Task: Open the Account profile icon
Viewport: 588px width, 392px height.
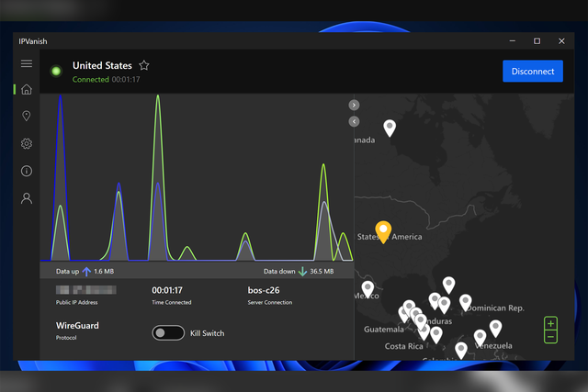Action: 27,197
